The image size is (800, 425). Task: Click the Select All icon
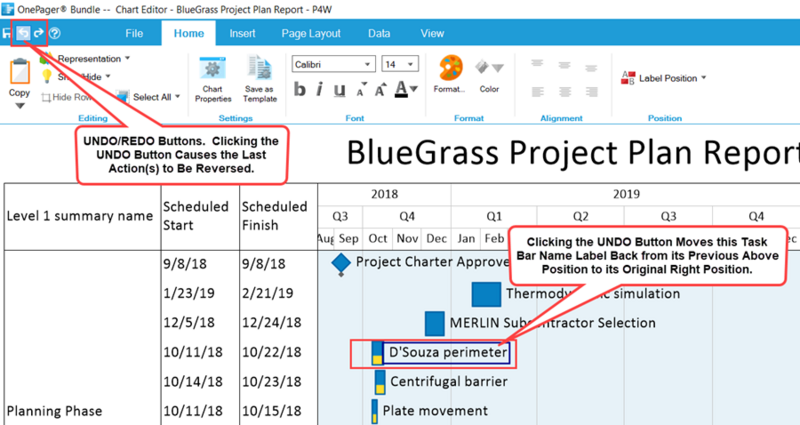[122, 96]
